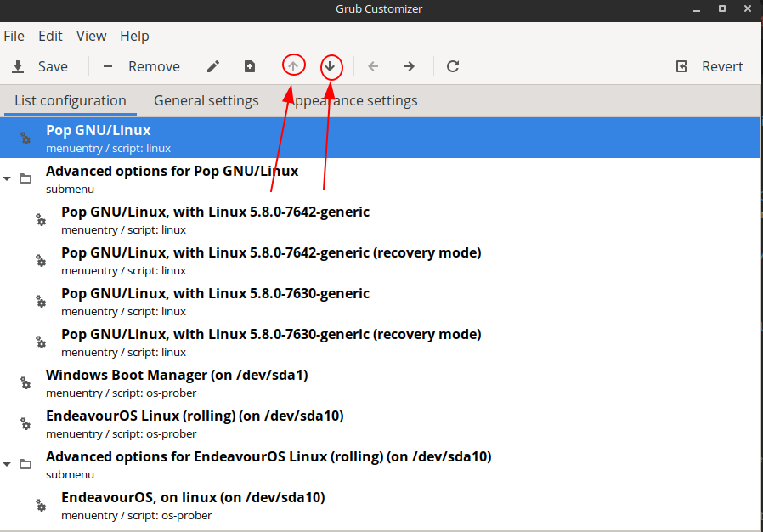Collapse Advanced options for EndeavourOS Linux submenu

pyautogui.click(x=7, y=464)
